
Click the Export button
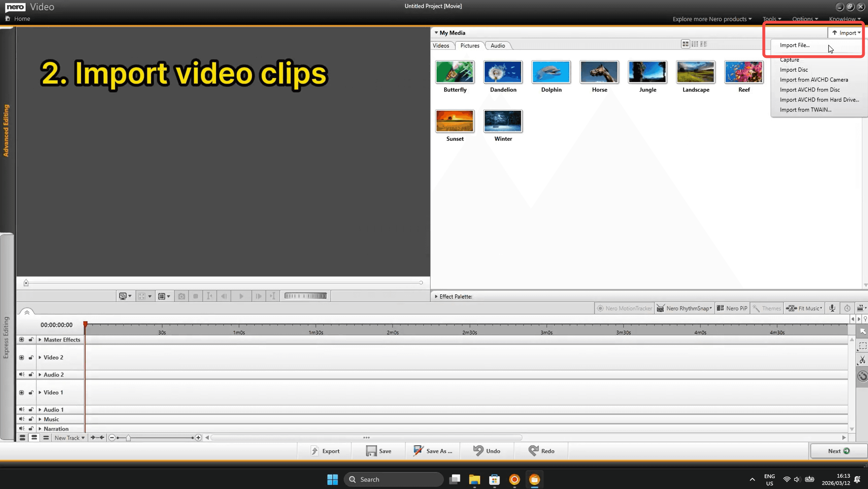click(325, 451)
